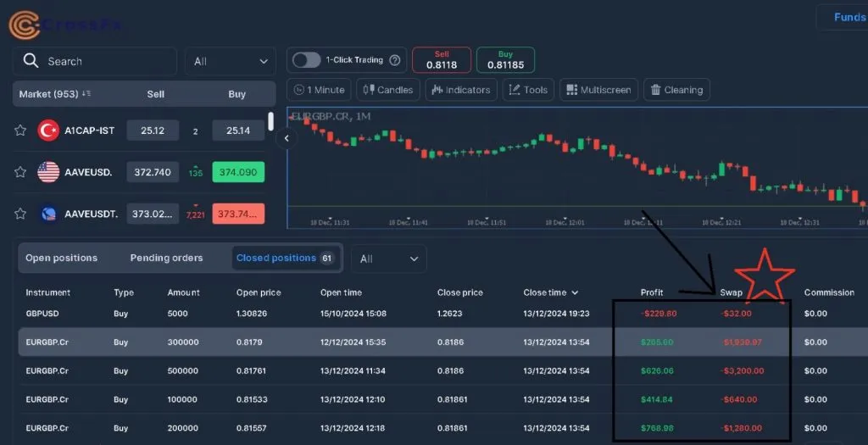Click the search magnifier icon

point(31,61)
